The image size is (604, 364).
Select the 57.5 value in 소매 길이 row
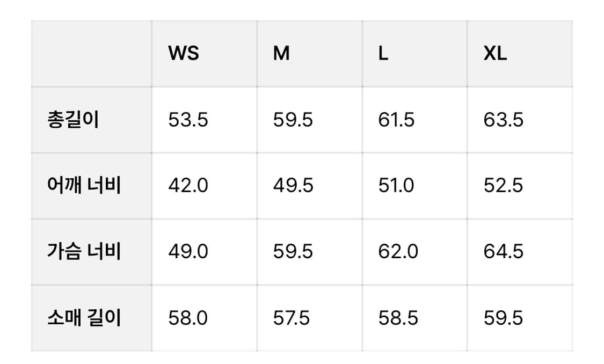(x=292, y=318)
